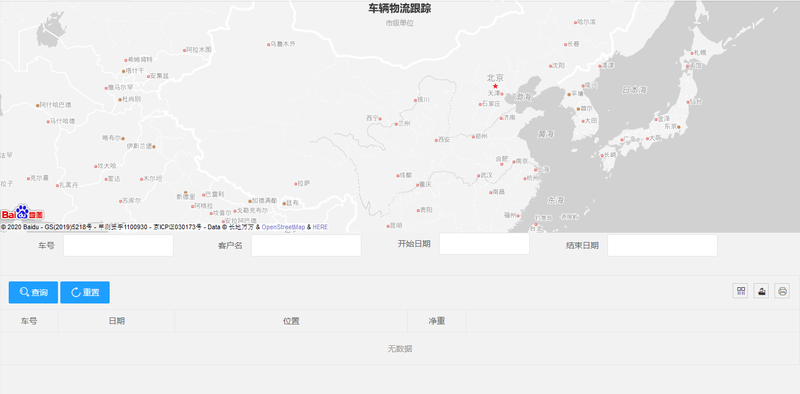The width and height of the screenshot is (800, 394).
Task: Click the export/download icon button
Action: [x=761, y=291]
